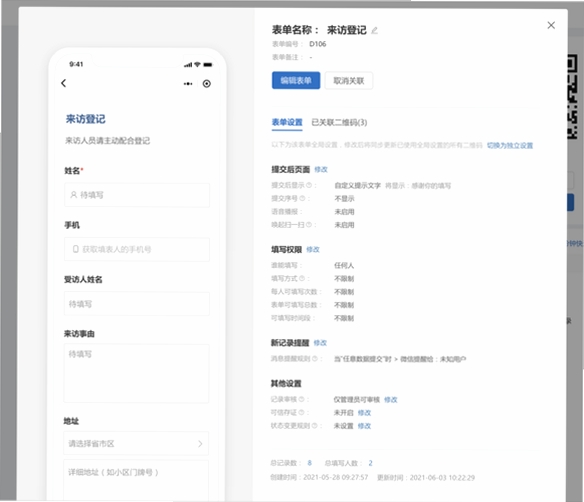Tap the circular target icon in phone preview
Screen dimensions: 584x502
click(207, 84)
